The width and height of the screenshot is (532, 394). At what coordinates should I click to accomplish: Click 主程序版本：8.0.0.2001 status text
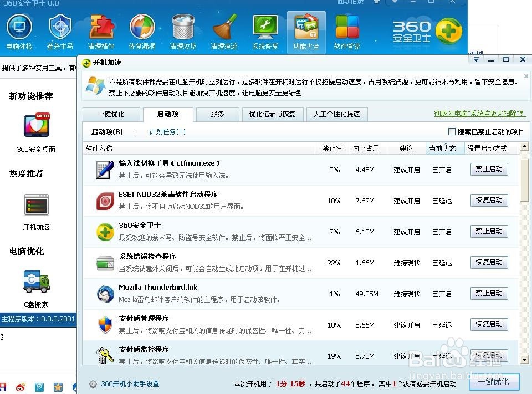38,319
